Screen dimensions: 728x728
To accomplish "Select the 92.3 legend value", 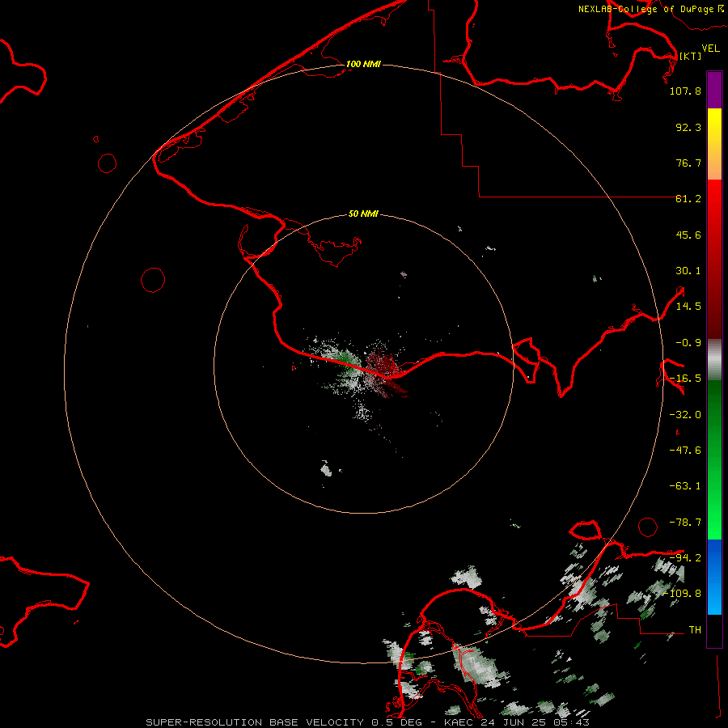I will (688, 127).
